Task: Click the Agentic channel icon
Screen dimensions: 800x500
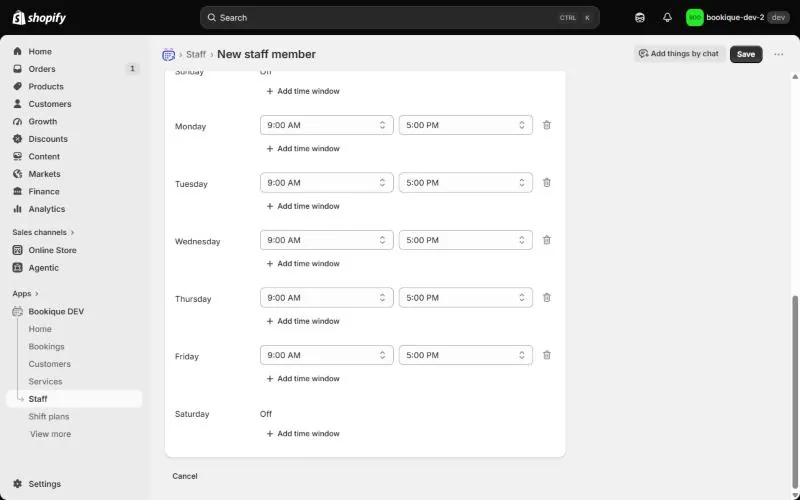Action: pyautogui.click(x=17, y=268)
